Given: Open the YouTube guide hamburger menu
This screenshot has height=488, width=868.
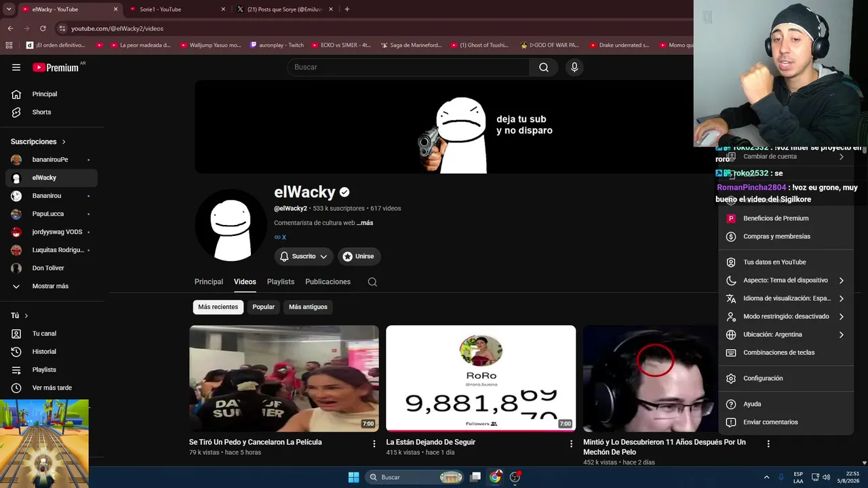Looking at the screenshot, I should point(16,67).
